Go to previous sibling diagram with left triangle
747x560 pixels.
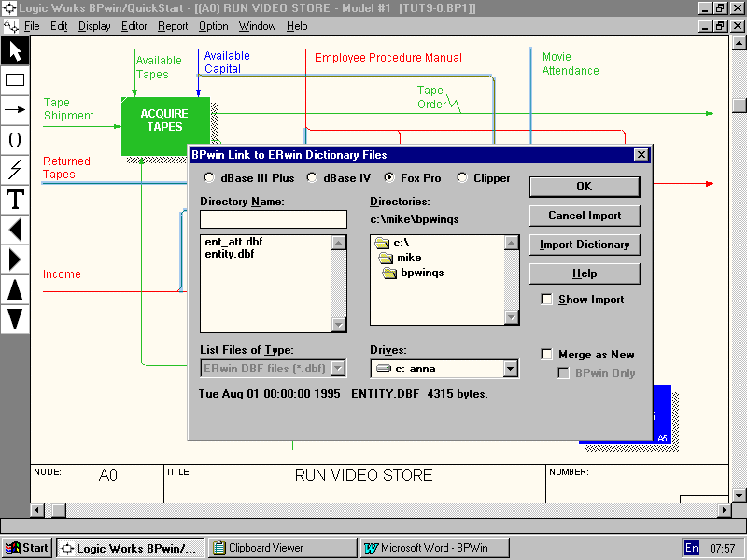tap(15, 230)
